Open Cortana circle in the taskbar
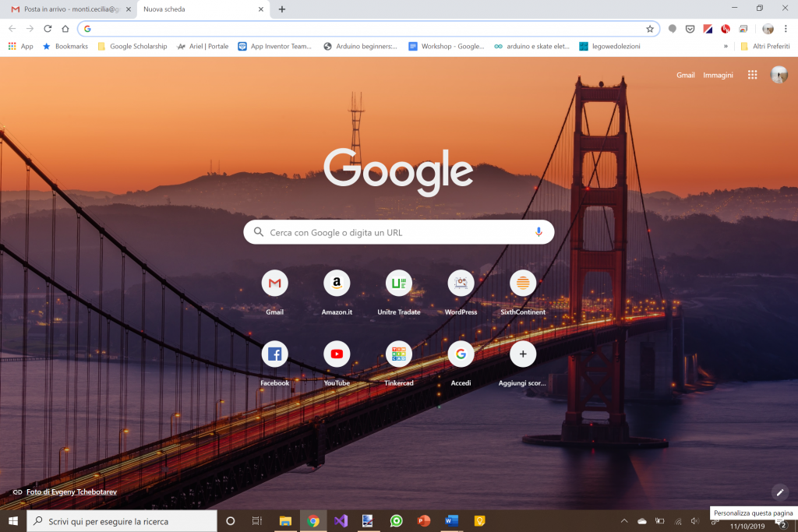This screenshot has width=798, height=532. point(230,521)
